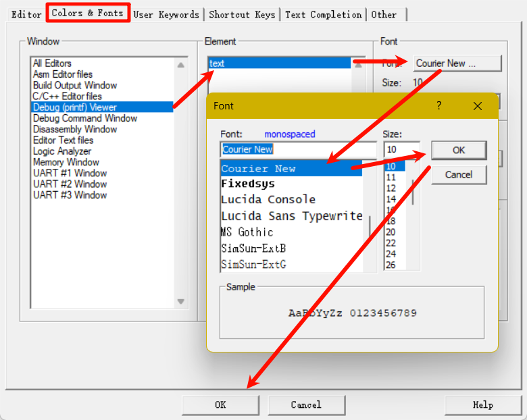527x420 pixels.
Task: Switch to the Editor tab
Action: (x=26, y=14)
